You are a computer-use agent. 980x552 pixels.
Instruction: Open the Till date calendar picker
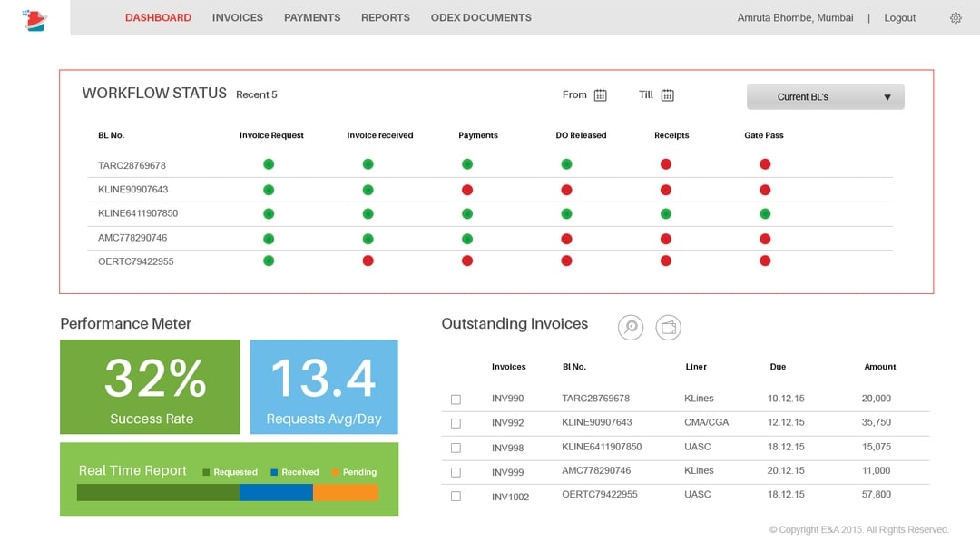click(667, 95)
